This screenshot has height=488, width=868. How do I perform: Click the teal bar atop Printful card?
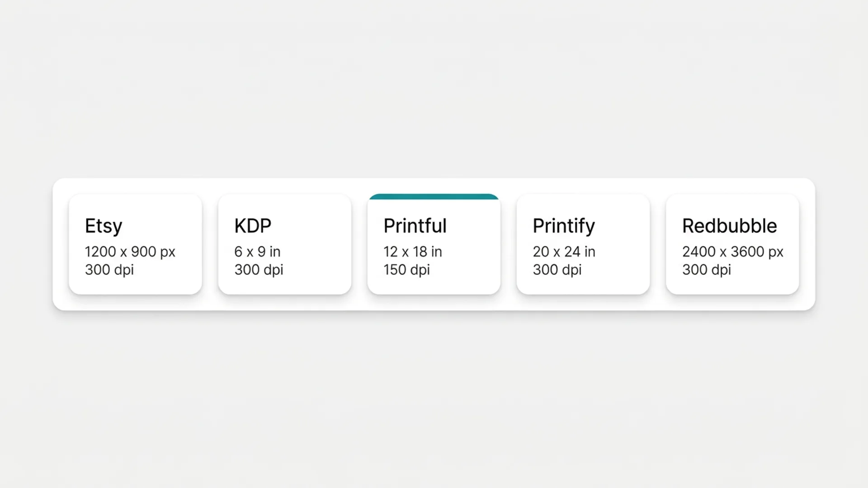[x=434, y=197]
